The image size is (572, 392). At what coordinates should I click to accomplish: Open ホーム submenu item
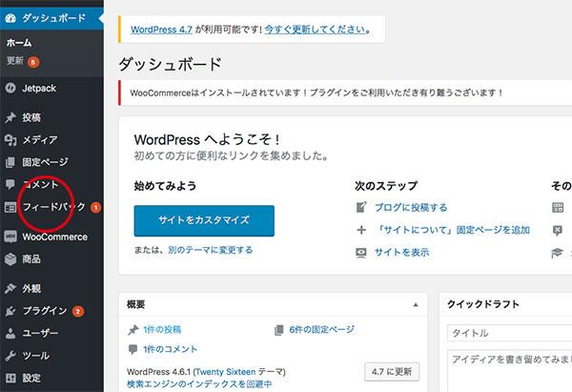[x=19, y=43]
